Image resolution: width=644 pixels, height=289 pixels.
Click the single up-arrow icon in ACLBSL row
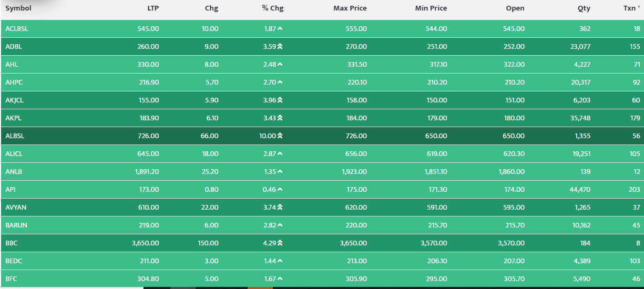point(280,29)
